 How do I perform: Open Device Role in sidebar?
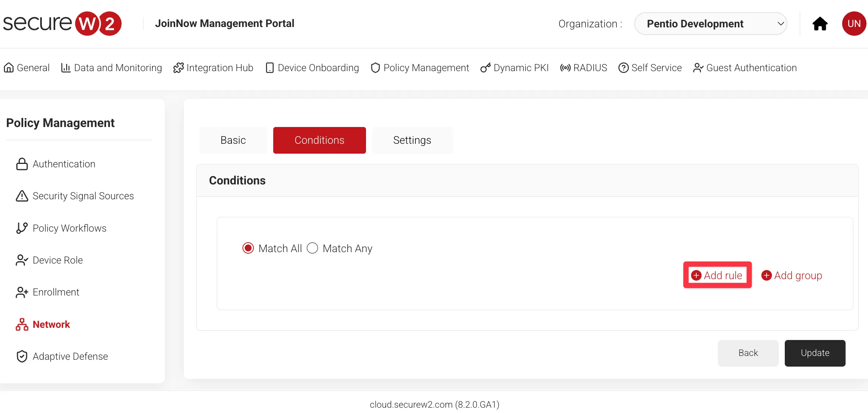[x=57, y=260]
